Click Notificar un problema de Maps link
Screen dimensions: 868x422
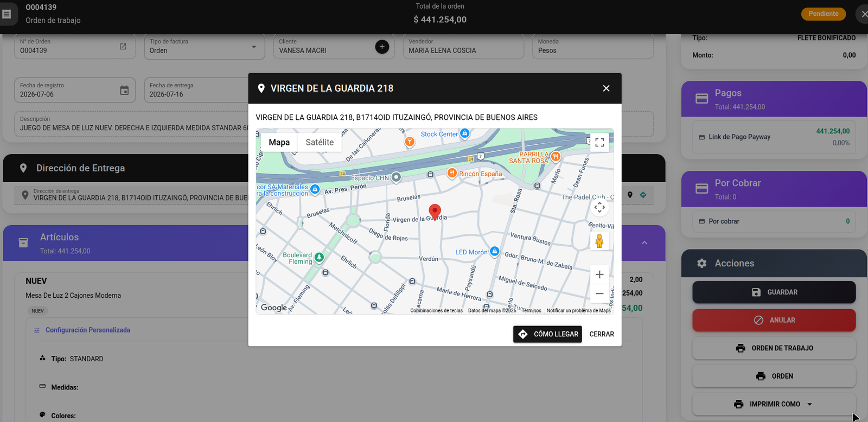(x=578, y=311)
